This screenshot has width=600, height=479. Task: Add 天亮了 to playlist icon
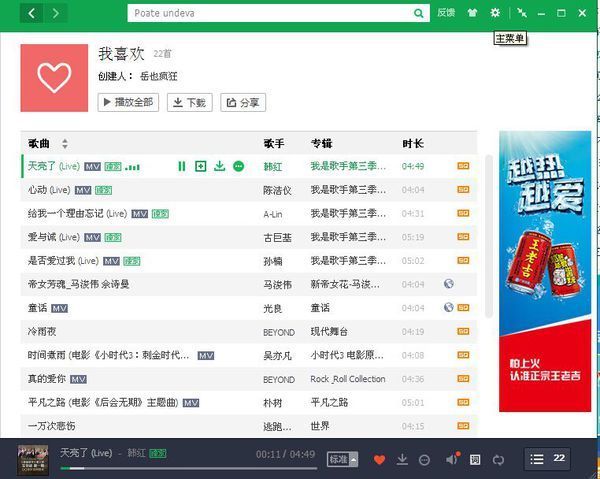pyautogui.click(x=201, y=166)
